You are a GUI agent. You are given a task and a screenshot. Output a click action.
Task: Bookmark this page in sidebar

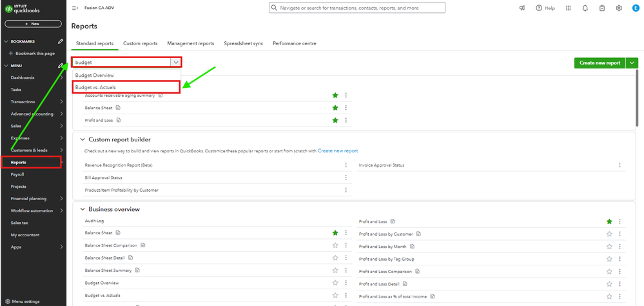(x=32, y=54)
